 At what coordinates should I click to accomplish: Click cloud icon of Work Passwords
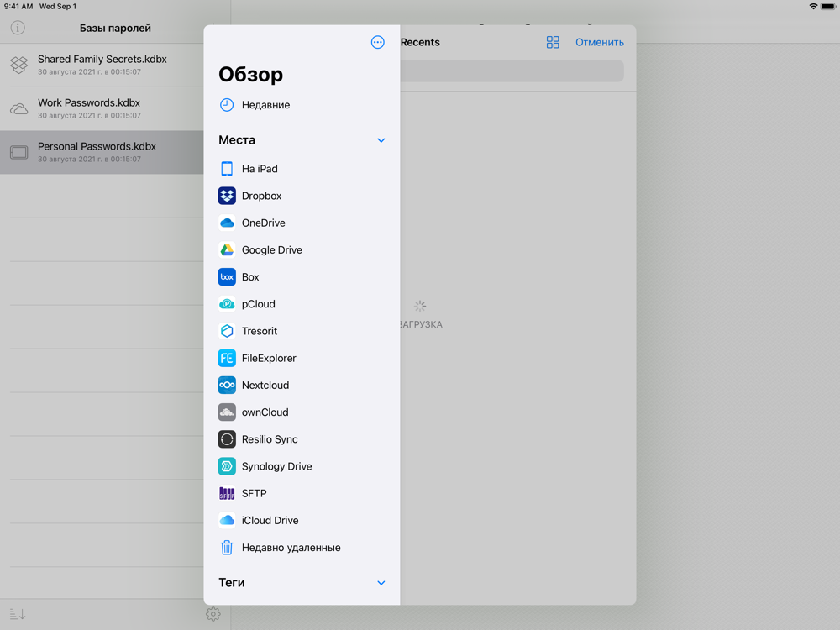[x=18, y=108]
